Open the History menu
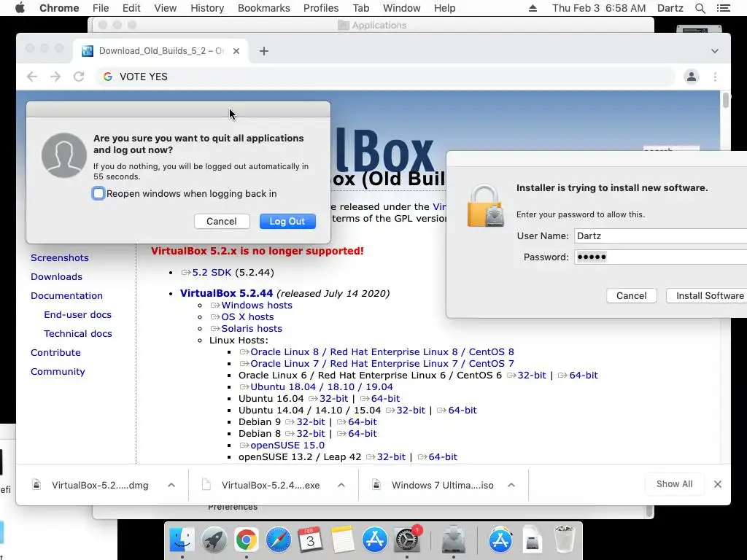 [207, 8]
